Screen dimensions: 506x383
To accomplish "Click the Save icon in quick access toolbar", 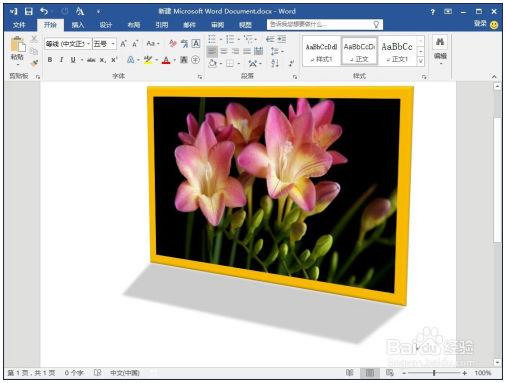I will pyautogui.click(x=29, y=12).
